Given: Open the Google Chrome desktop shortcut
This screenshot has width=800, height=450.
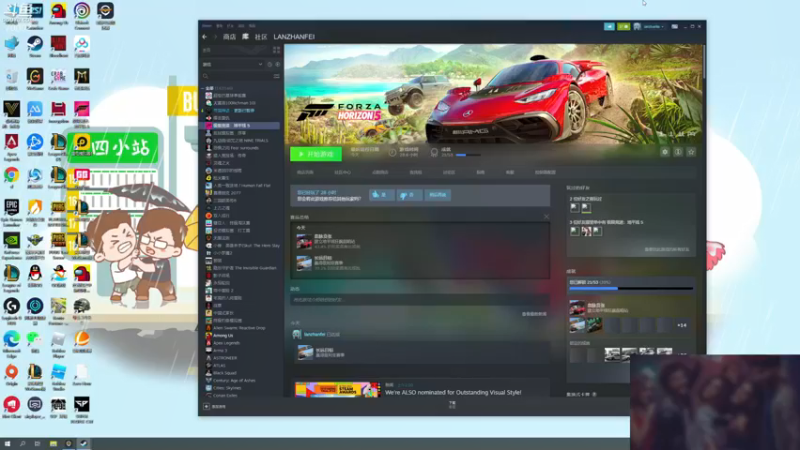Looking at the screenshot, I should coord(11,177).
